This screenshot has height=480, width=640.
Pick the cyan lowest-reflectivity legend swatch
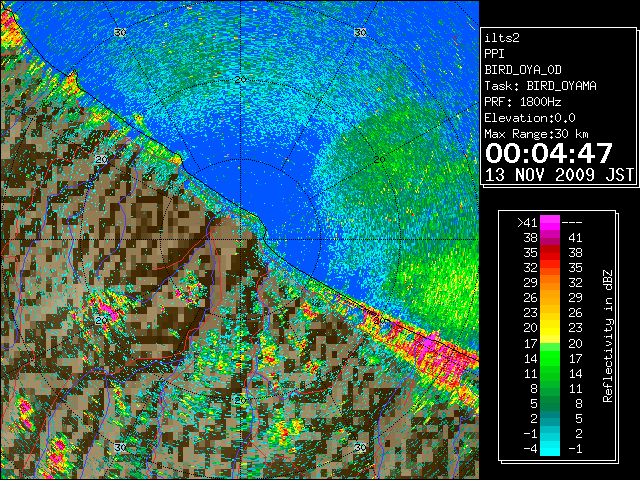click(550, 448)
